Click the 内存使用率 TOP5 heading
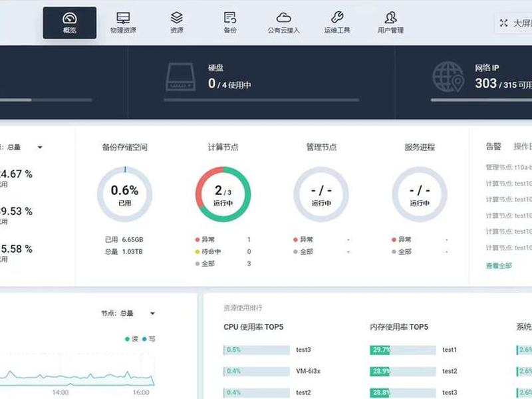532x399 pixels. click(399, 327)
